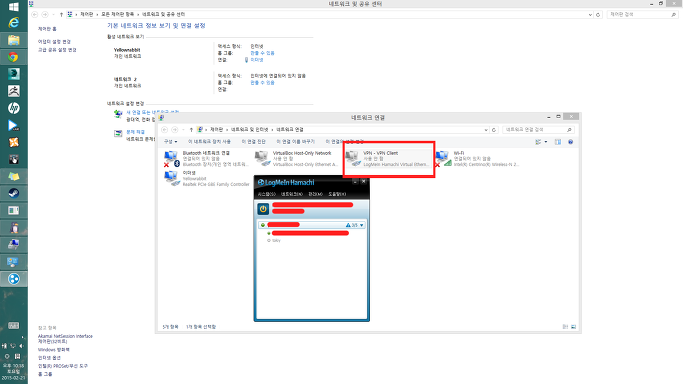
Task: Toggle the preview pane icon in Network Connections
Action: coord(558,142)
